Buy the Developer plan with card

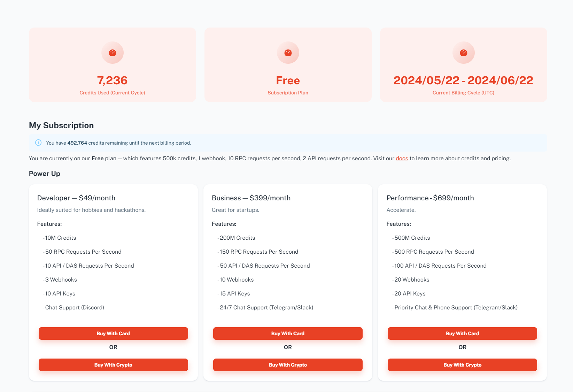113,333
